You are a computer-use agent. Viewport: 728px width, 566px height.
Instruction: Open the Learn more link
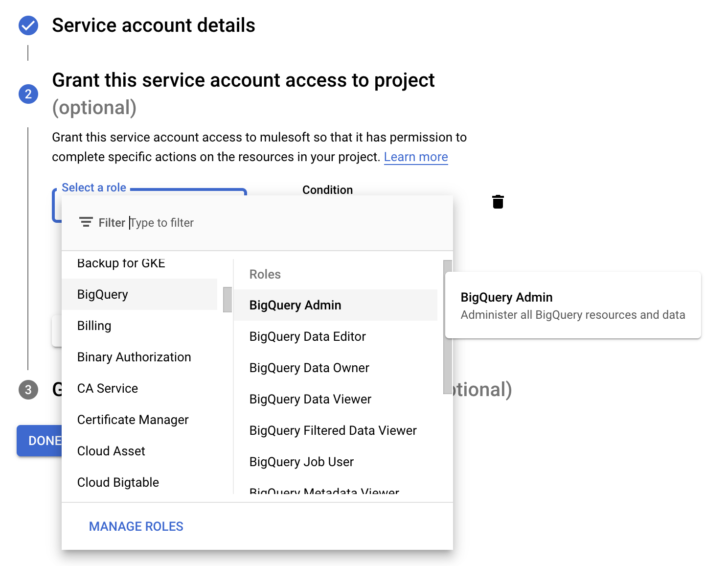(416, 157)
